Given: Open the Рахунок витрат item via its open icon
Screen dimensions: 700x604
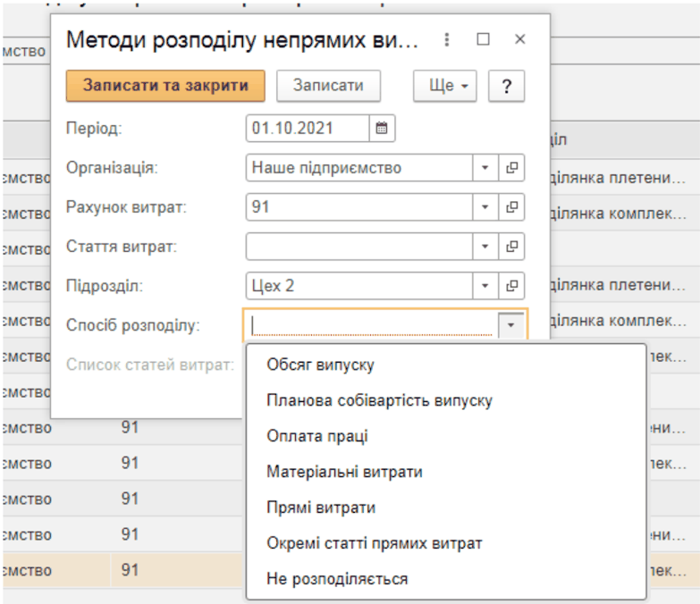Looking at the screenshot, I should (x=512, y=207).
